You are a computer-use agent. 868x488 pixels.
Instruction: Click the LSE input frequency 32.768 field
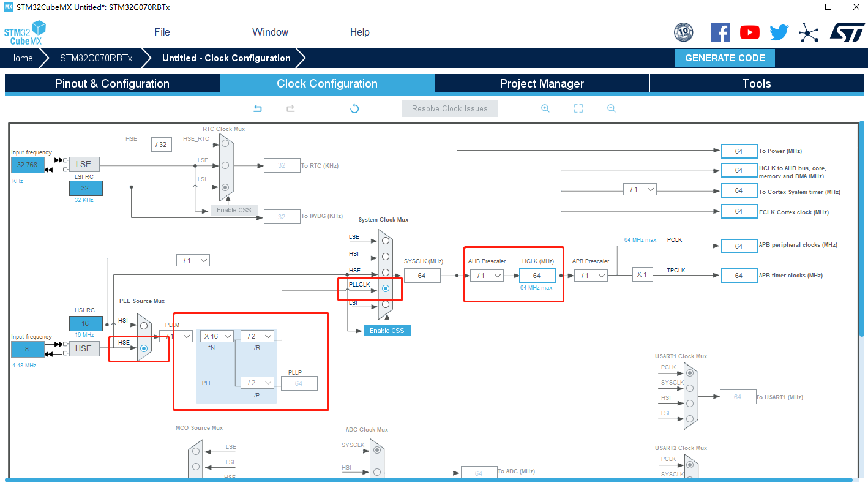click(28, 165)
